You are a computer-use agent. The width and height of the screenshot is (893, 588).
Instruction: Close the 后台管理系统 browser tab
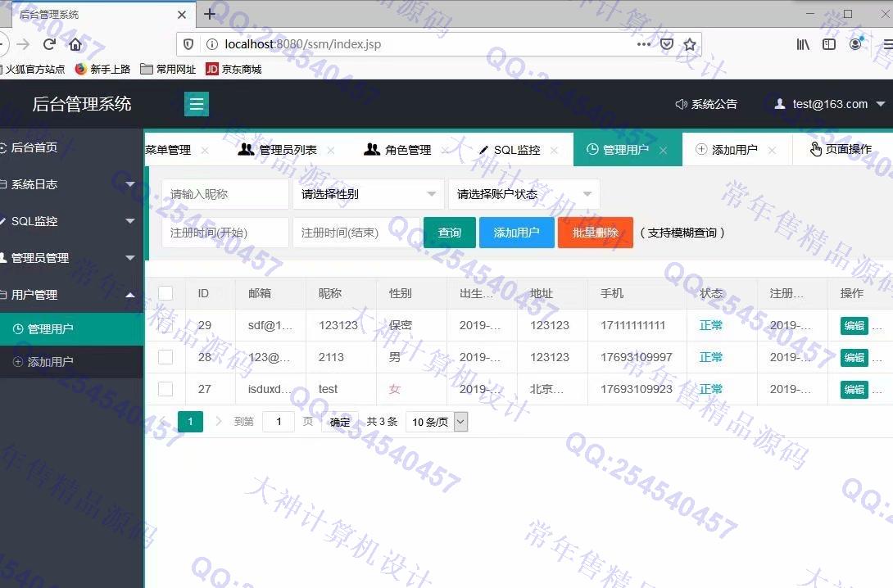coord(182,15)
